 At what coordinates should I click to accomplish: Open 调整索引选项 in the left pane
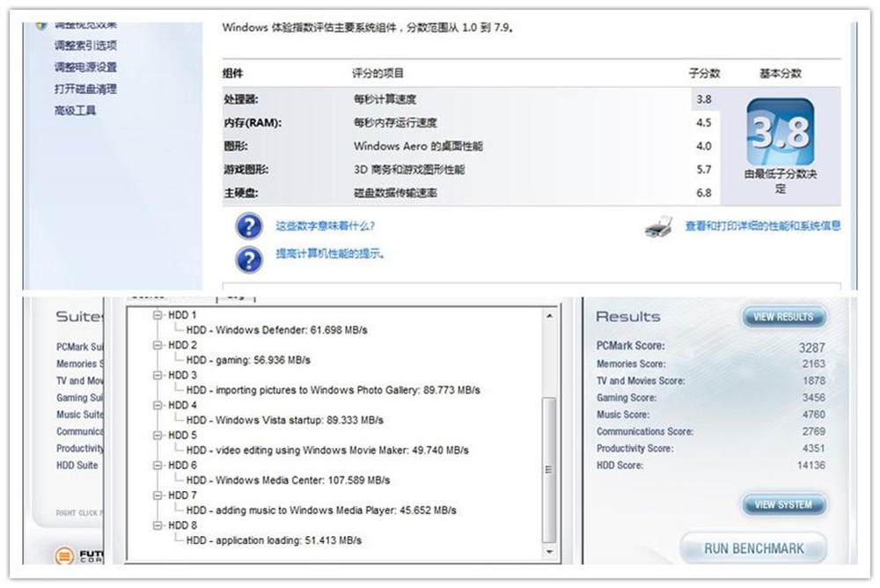(x=86, y=46)
